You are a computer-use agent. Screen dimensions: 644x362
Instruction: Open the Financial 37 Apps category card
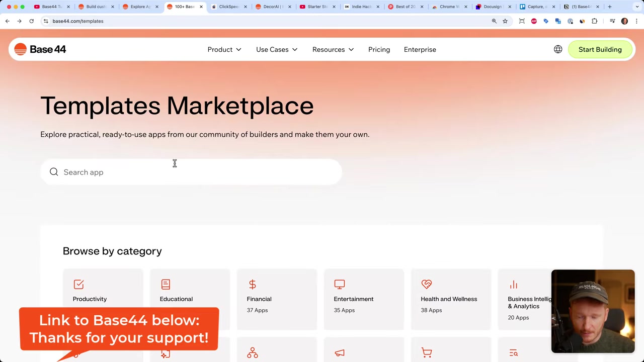pos(277,300)
